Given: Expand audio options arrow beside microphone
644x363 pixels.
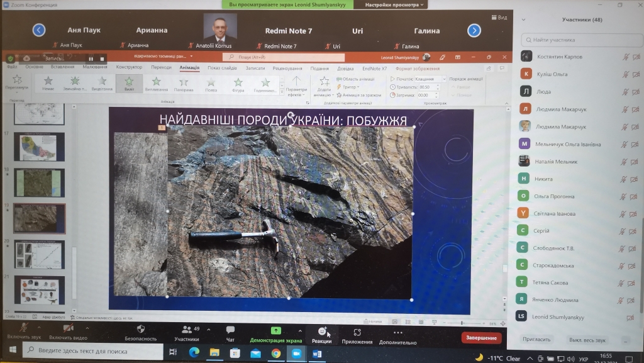Looking at the screenshot, I should [x=39, y=328].
